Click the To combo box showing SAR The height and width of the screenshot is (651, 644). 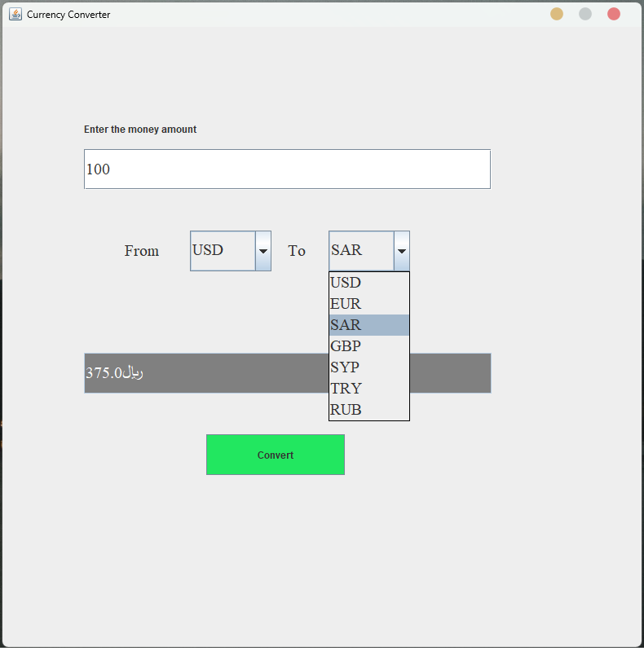361,251
